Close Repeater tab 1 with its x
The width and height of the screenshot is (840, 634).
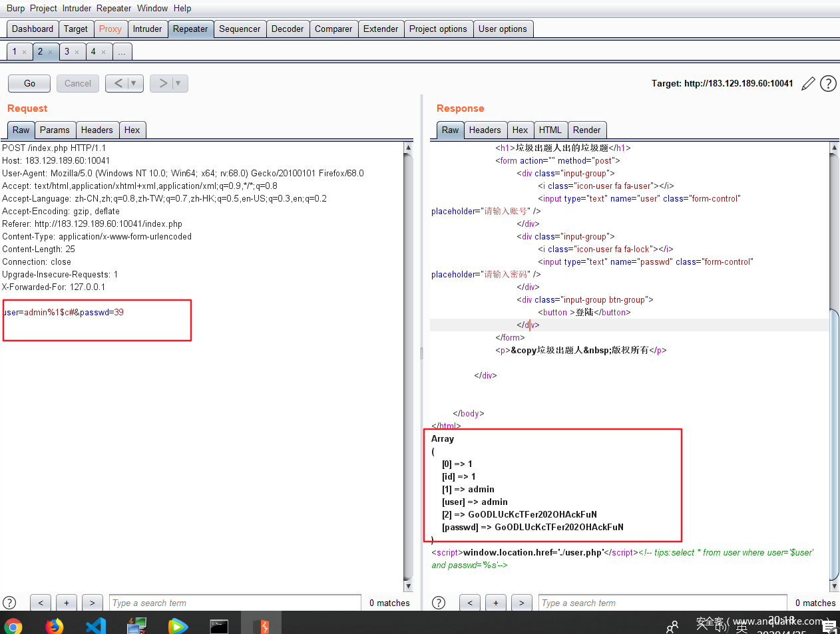(x=25, y=52)
